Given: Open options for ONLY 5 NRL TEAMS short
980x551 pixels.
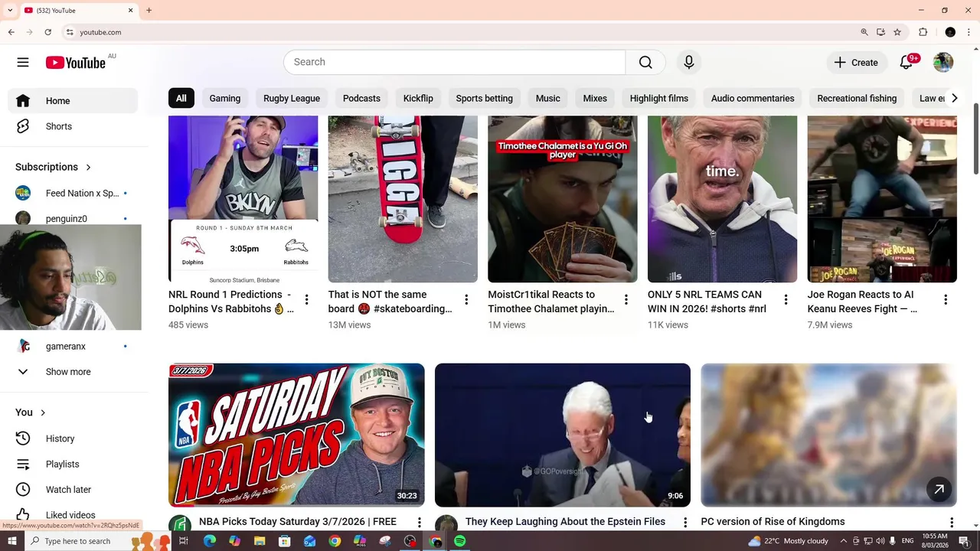Looking at the screenshot, I should pos(786,300).
